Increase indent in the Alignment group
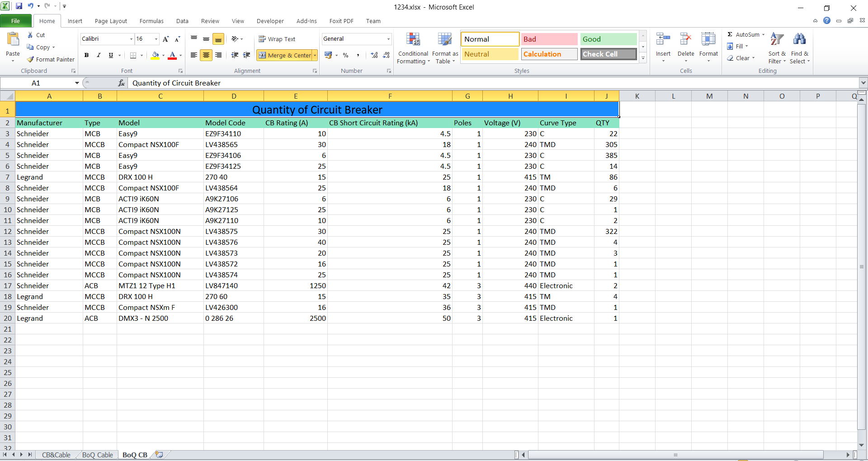868x461 pixels. click(x=247, y=55)
